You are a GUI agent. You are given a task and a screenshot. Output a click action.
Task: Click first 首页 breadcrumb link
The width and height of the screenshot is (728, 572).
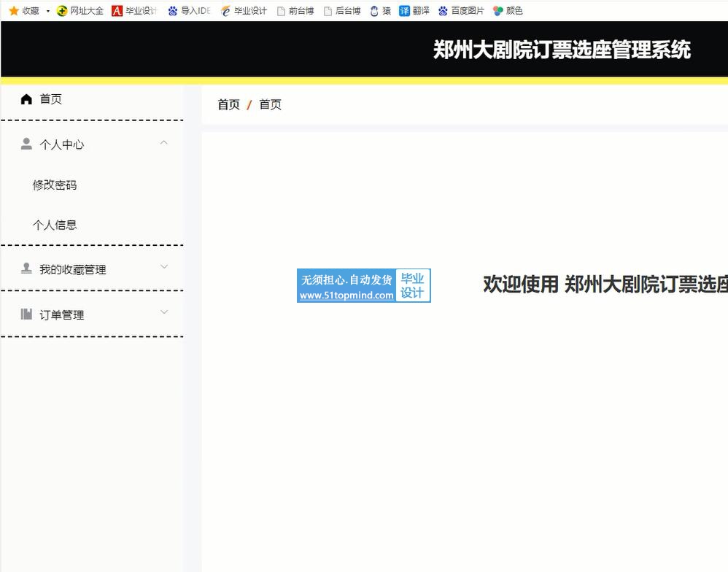[x=229, y=104]
